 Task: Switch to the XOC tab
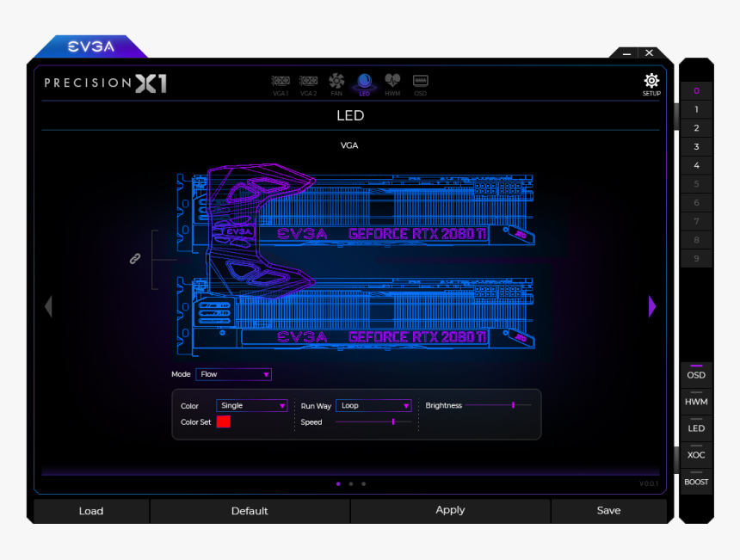(696, 455)
